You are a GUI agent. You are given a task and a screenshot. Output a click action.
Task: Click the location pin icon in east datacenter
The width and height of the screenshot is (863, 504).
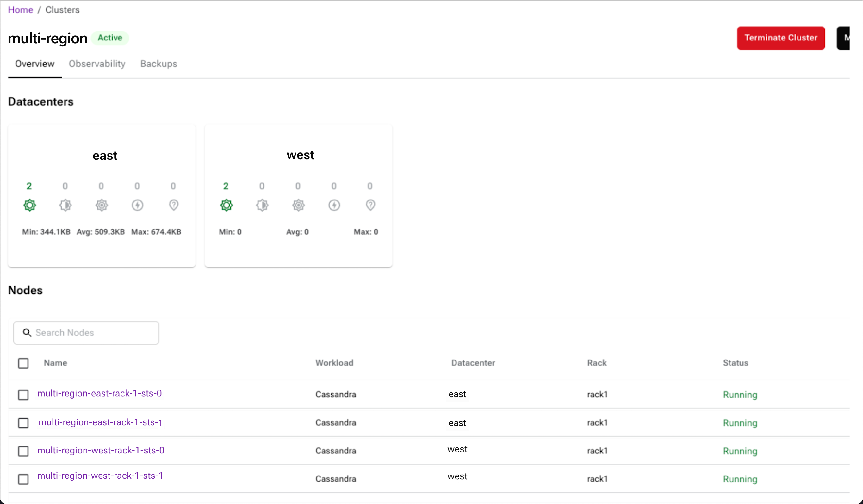point(173,205)
